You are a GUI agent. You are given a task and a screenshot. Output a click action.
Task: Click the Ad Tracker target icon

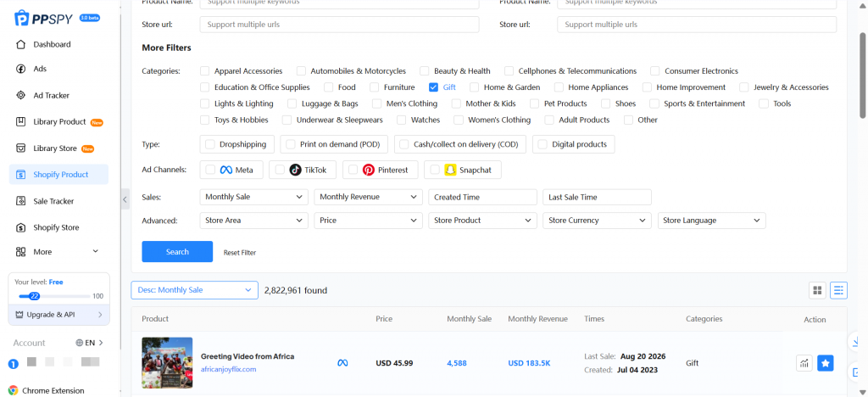pos(20,95)
